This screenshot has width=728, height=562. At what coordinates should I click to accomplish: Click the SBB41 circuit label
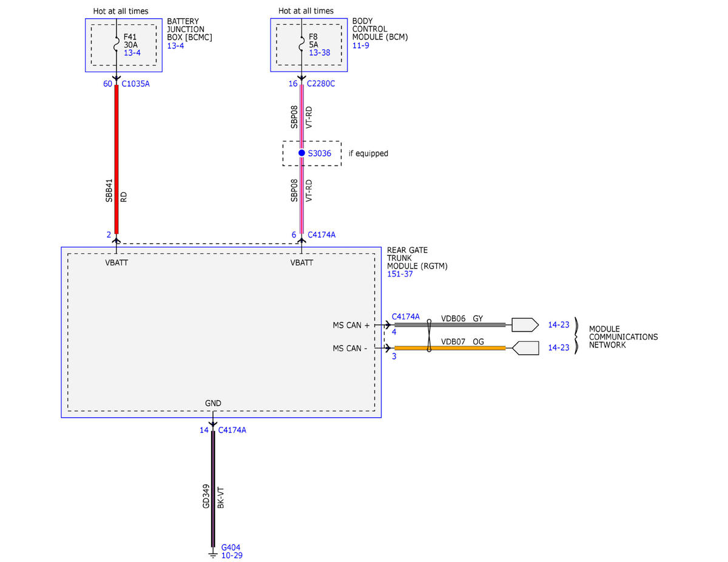pos(109,190)
